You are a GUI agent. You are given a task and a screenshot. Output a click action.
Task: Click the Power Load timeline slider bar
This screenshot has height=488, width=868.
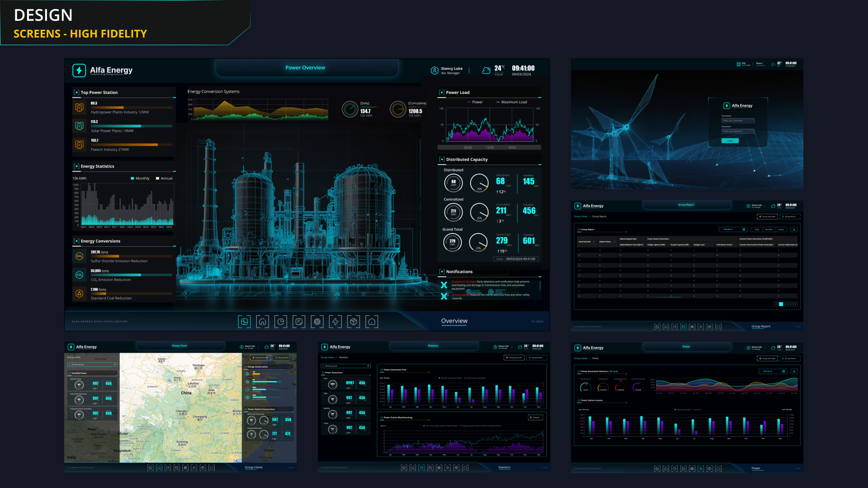[489, 147]
